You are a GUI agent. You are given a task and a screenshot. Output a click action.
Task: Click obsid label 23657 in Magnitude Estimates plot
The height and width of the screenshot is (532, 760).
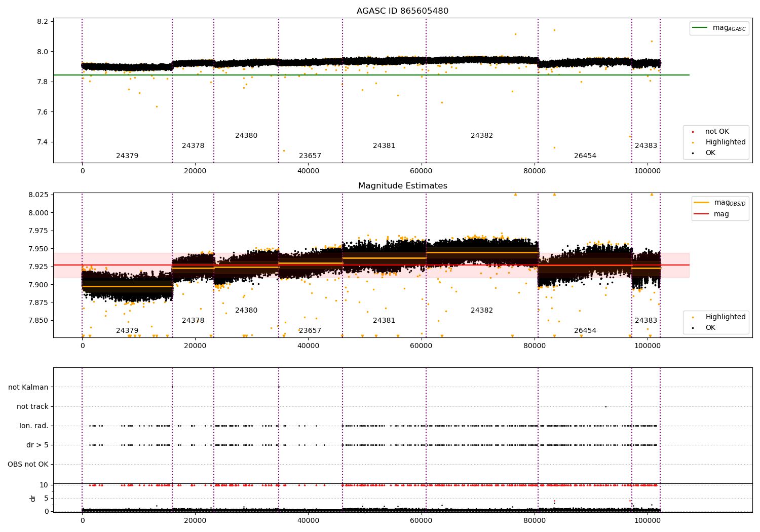point(310,331)
